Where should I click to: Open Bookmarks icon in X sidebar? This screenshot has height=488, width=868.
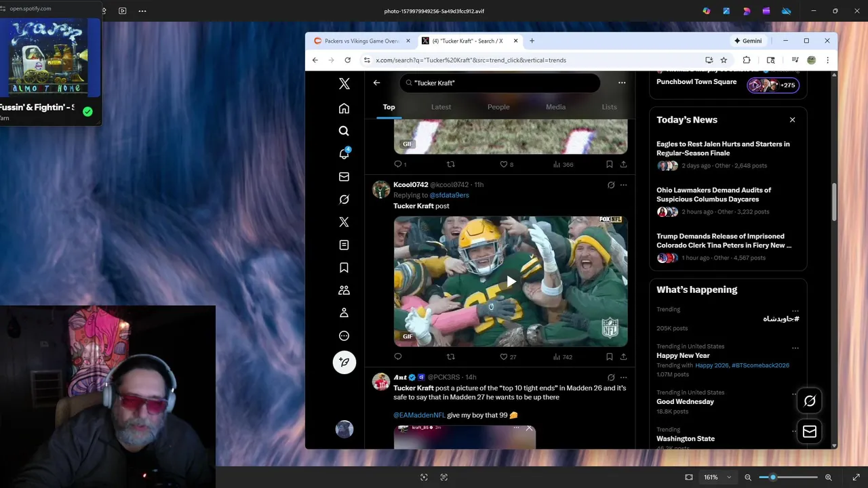[x=344, y=268]
